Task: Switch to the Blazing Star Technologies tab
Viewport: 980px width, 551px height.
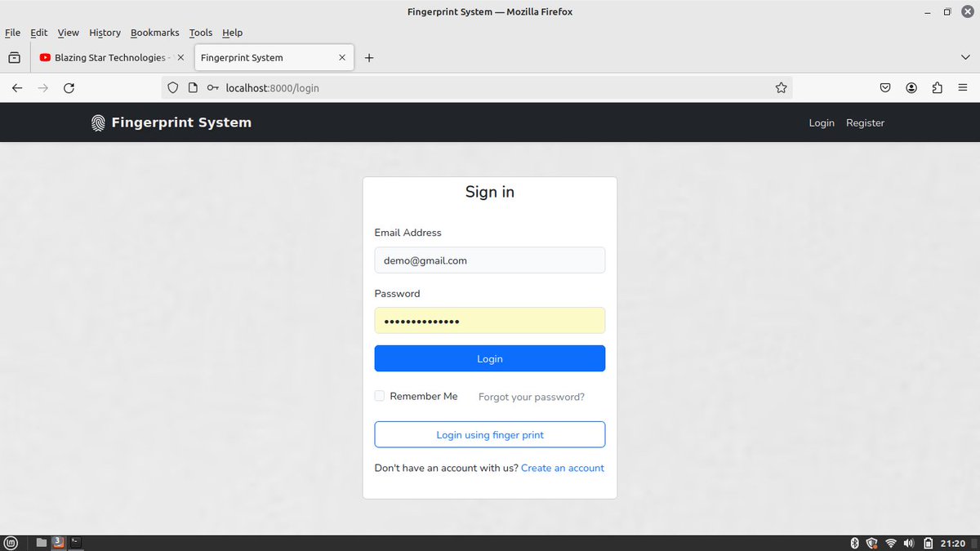Action: [111, 58]
